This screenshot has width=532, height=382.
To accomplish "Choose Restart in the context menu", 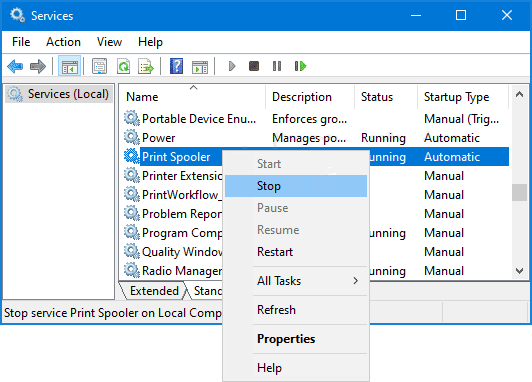I will tap(296, 252).
